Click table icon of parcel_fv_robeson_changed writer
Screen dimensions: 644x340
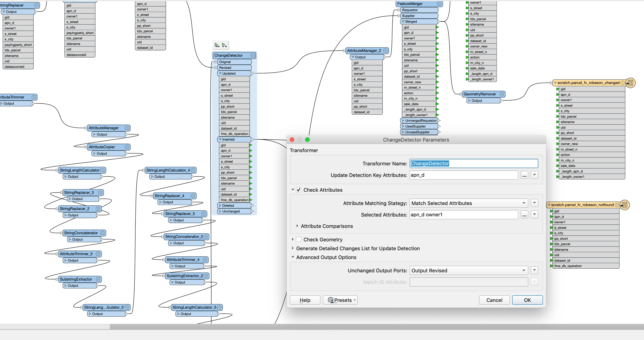click(630, 83)
